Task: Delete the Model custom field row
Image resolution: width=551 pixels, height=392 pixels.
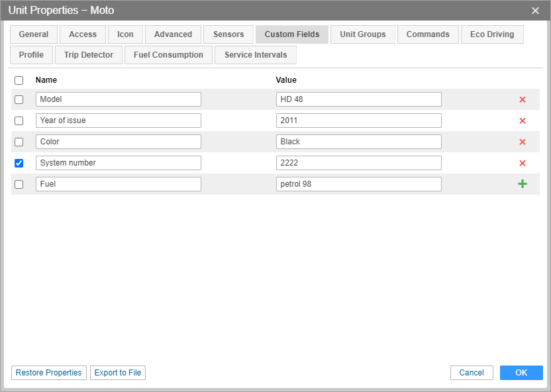Action: 522,99
